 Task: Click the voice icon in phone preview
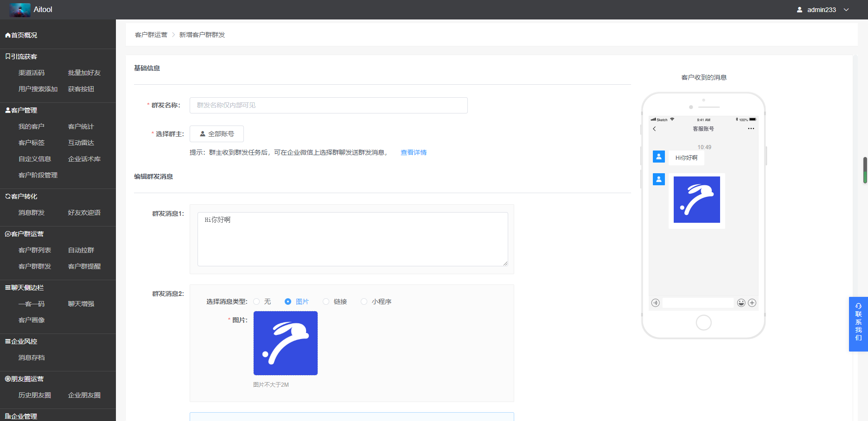click(655, 303)
